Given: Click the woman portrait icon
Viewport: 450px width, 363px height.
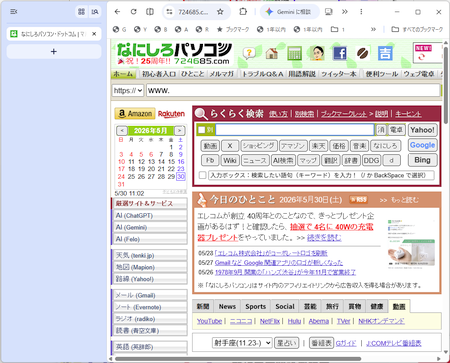Looking at the screenshot, I should 317,53.
